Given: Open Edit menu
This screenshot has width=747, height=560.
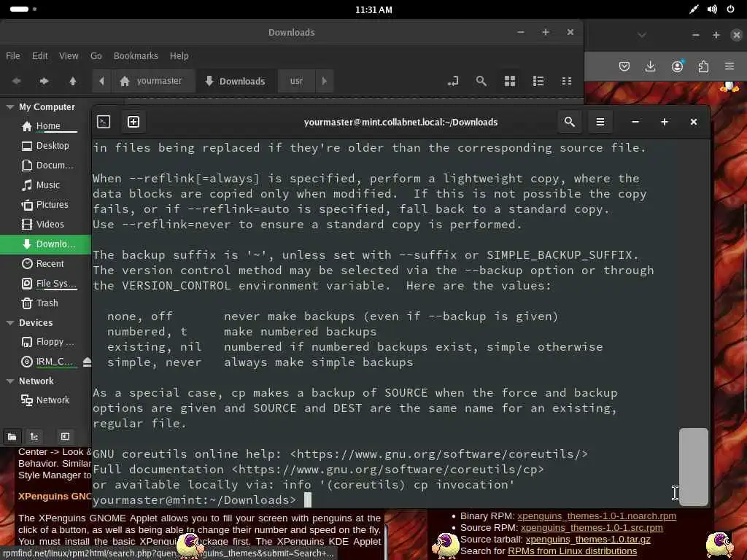Looking at the screenshot, I should coord(40,55).
